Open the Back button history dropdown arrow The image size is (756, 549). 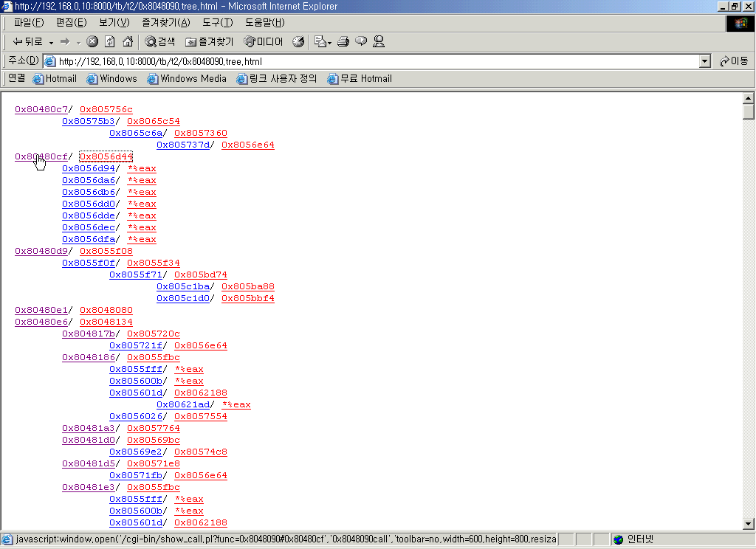point(51,42)
